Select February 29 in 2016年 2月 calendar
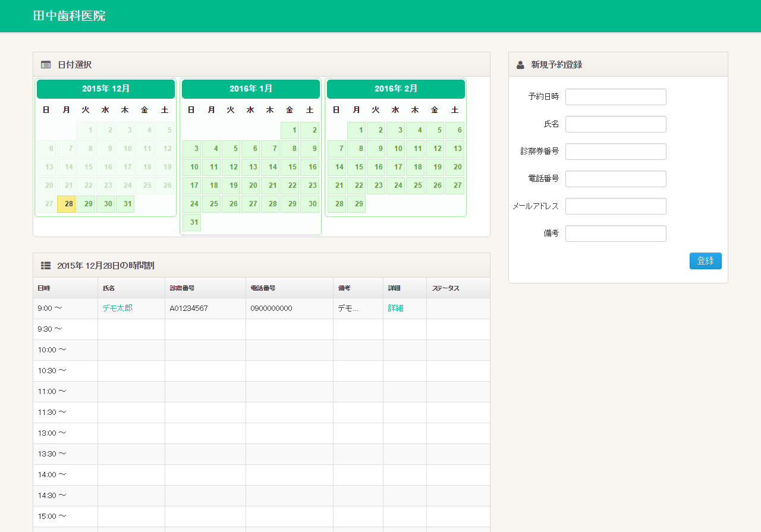The width and height of the screenshot is (761, 532). pyautogui.click(x=356, y=204)
